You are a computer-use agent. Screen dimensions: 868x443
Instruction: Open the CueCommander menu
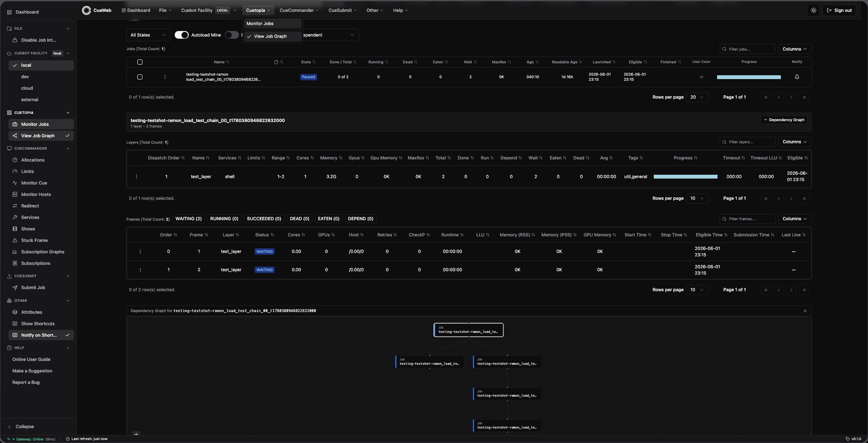299,10
